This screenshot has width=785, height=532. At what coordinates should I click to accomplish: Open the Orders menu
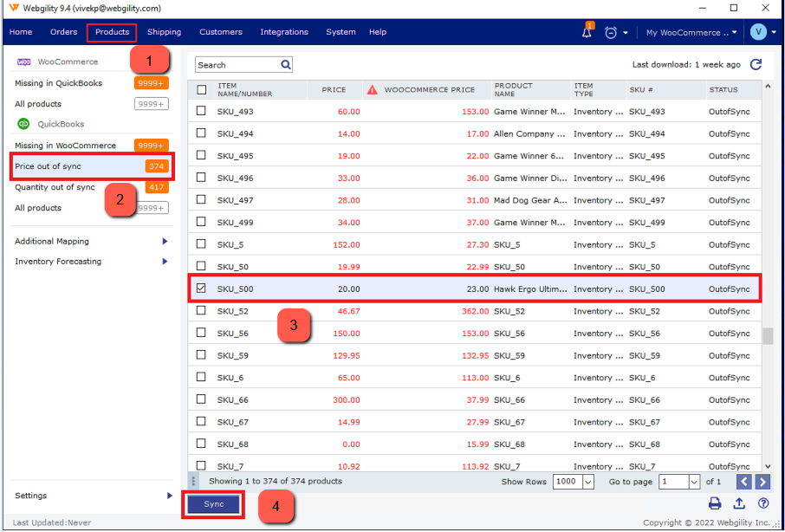coord(63,32)
